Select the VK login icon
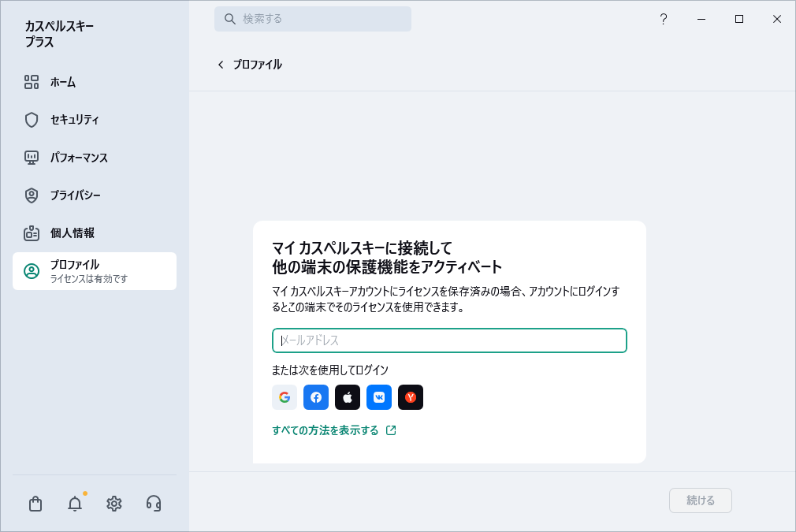Viewport: 796px width, 532px height. point(379,397)
